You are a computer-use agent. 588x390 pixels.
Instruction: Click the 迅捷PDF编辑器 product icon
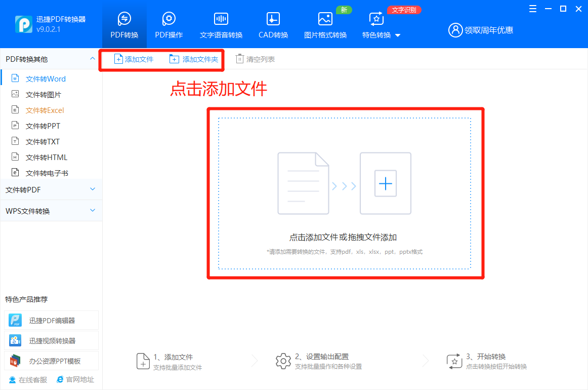tap(15, 320)
